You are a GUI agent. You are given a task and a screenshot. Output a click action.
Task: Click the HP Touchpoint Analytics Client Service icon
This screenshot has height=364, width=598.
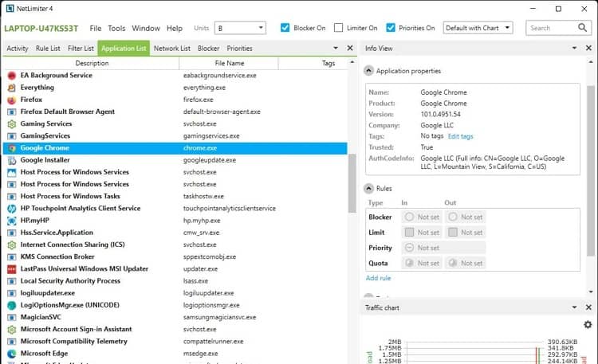pos(12,209)
